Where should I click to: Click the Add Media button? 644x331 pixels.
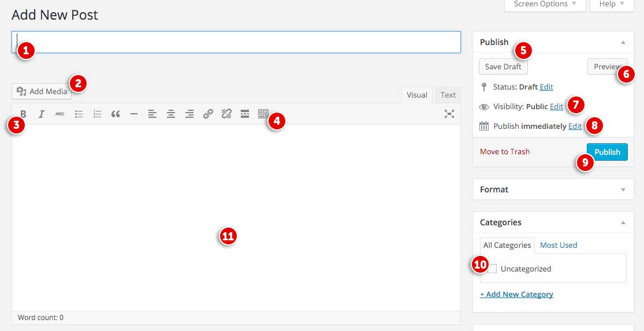pos(42,92)
